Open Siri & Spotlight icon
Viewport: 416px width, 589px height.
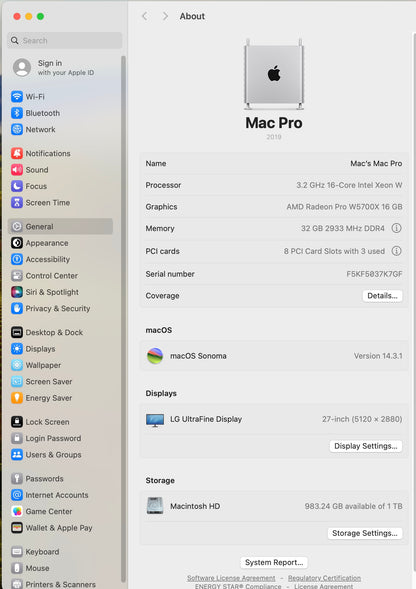[17, 292]
